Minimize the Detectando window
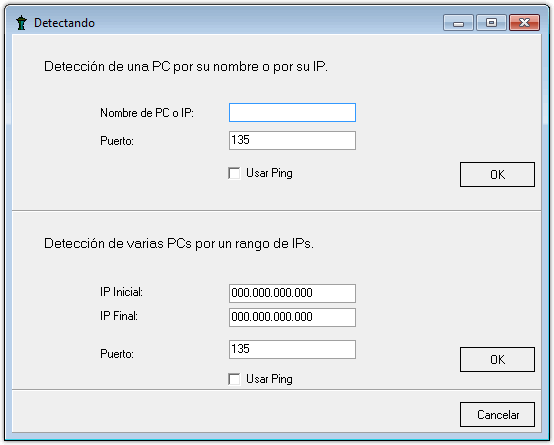This screenshot has height=445, width=554. click(x=458, y=23)
